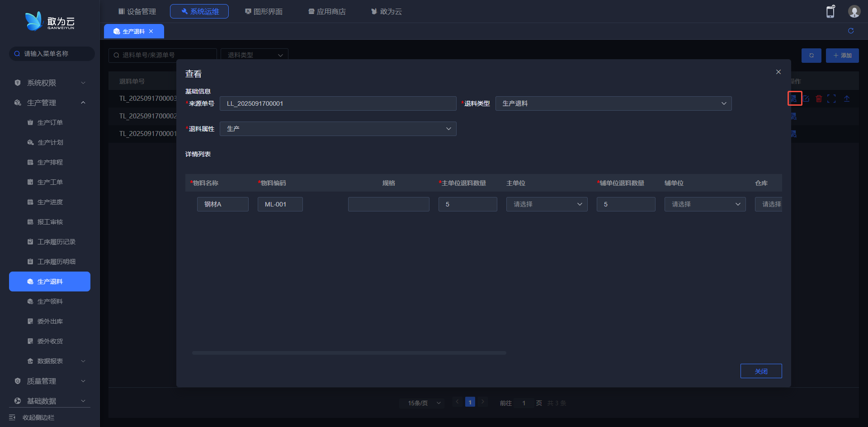The width and height of the screenshot is (868, 427).
Task: Click the fullscreen brackets icon in operations column
Action: pyautogui.click(x=831, y=99)
